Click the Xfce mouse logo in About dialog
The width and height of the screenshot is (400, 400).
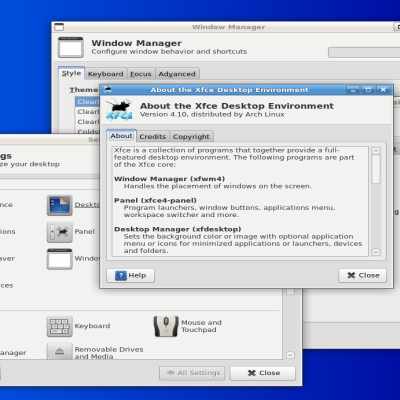click(119, 109)
